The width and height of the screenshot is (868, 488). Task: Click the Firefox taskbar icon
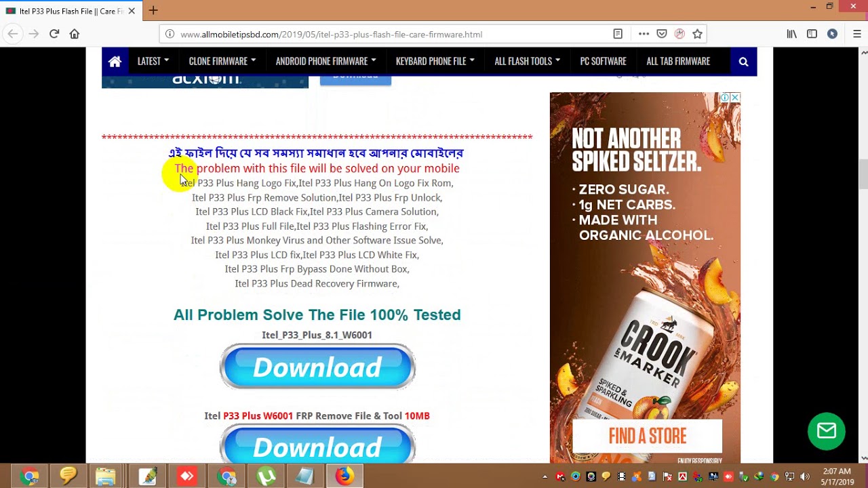coord(344,476)
